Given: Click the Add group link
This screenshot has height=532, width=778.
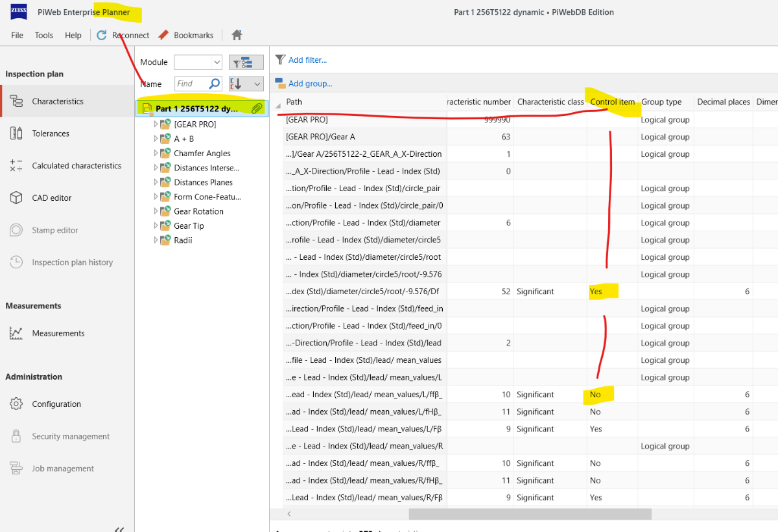Looking at the screenshot, I should point(310,83).
